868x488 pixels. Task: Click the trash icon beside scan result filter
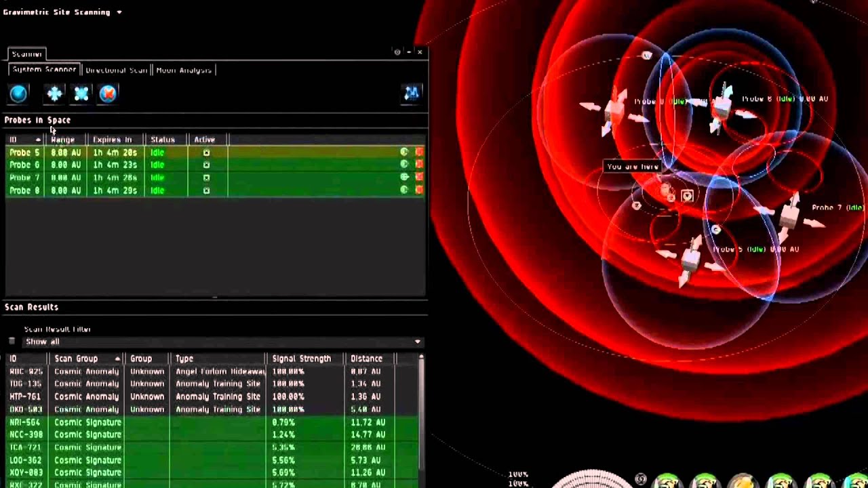12,342
